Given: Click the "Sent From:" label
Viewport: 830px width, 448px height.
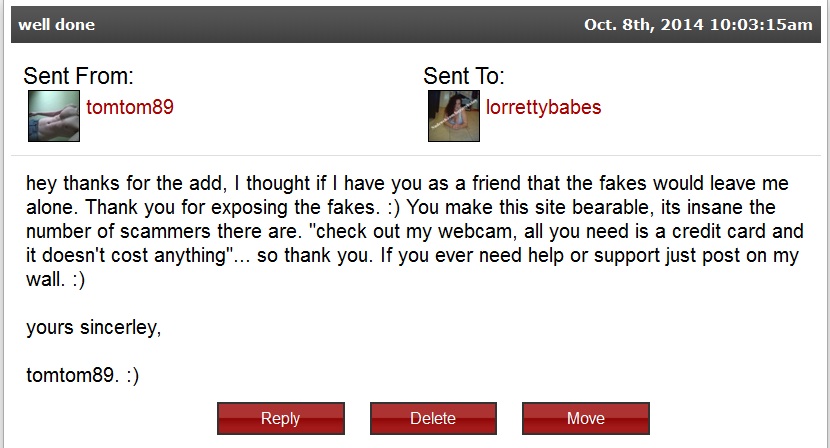Looking at the screenshot, I should coord(78,77).
